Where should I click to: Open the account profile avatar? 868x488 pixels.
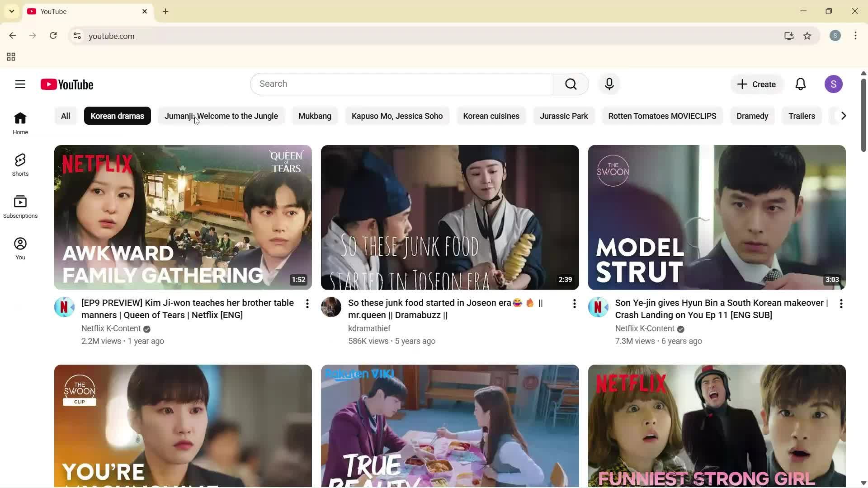click(x=834, y=84)
